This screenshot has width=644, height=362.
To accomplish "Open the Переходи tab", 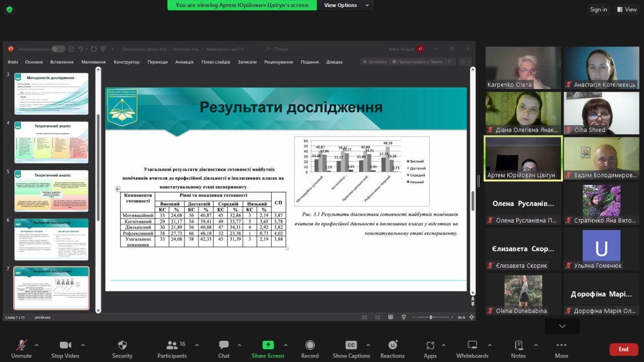I will [x=157, y=62].
